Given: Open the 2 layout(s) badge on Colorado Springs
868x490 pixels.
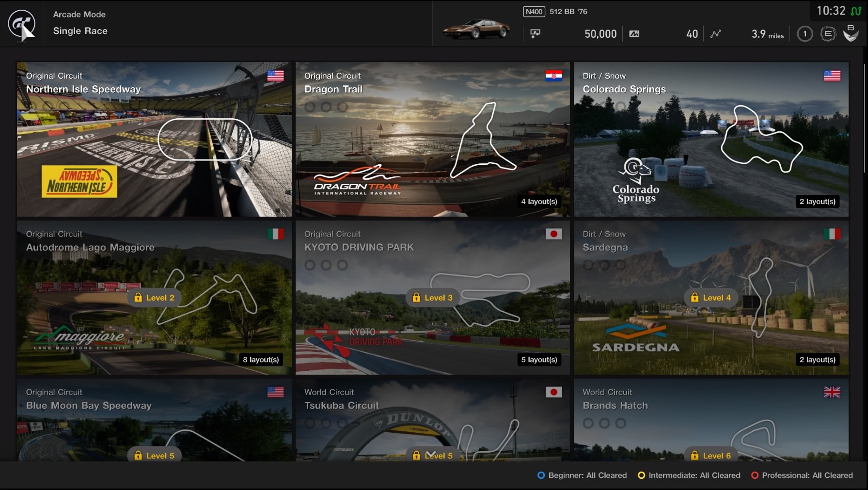Looking at the screenshot, I should click(x=818, y=202).
